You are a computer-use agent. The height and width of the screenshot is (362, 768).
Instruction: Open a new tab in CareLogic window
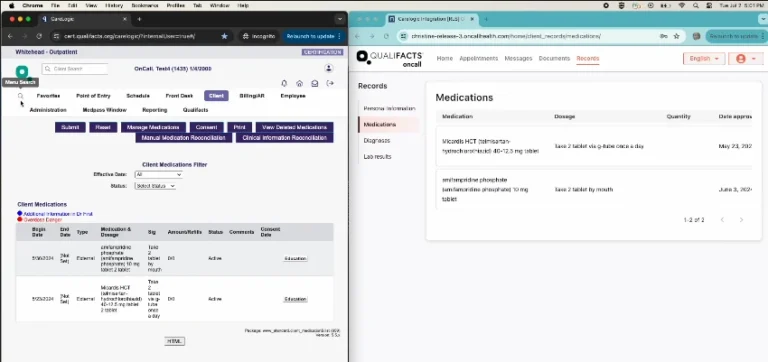pyautogui.click(x=139, y=19)
